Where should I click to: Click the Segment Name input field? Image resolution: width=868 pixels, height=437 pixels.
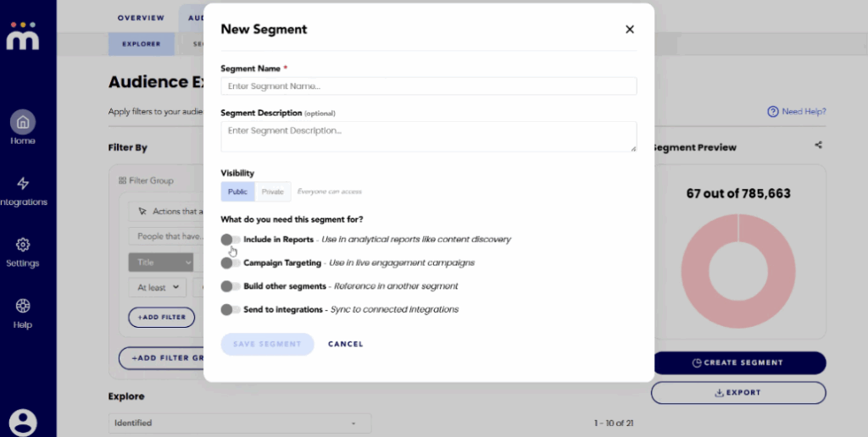428,86
